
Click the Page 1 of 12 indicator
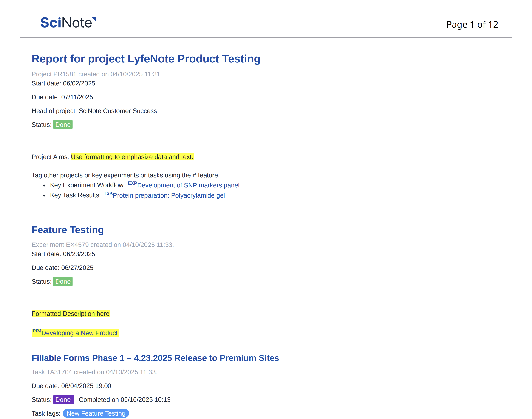pos(472,24)
